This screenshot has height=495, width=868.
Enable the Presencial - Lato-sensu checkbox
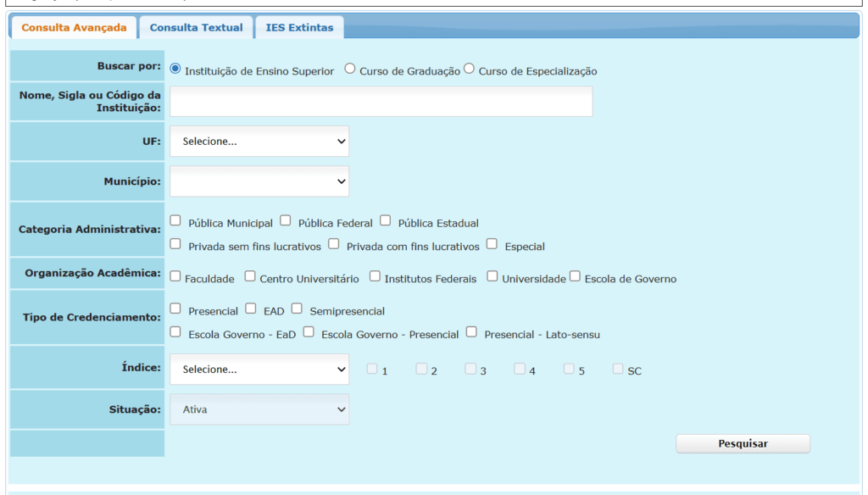pyautogui.click(x=471, y=332)
